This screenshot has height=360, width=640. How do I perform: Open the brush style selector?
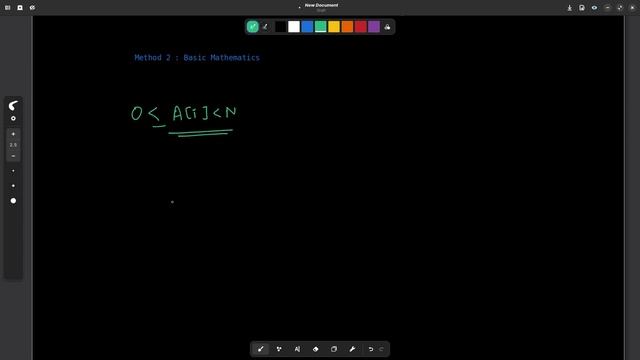pyautogui.click(x=13, y=106)
